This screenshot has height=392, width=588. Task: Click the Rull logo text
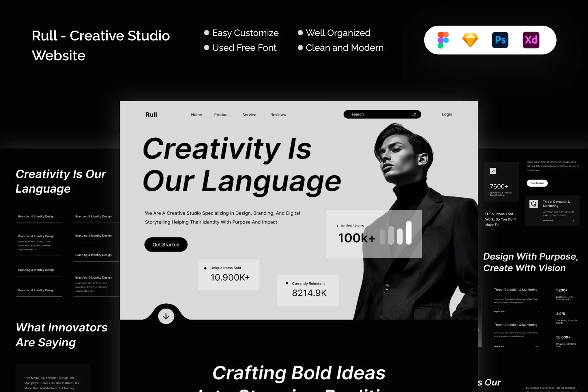[x=151, y=115]
